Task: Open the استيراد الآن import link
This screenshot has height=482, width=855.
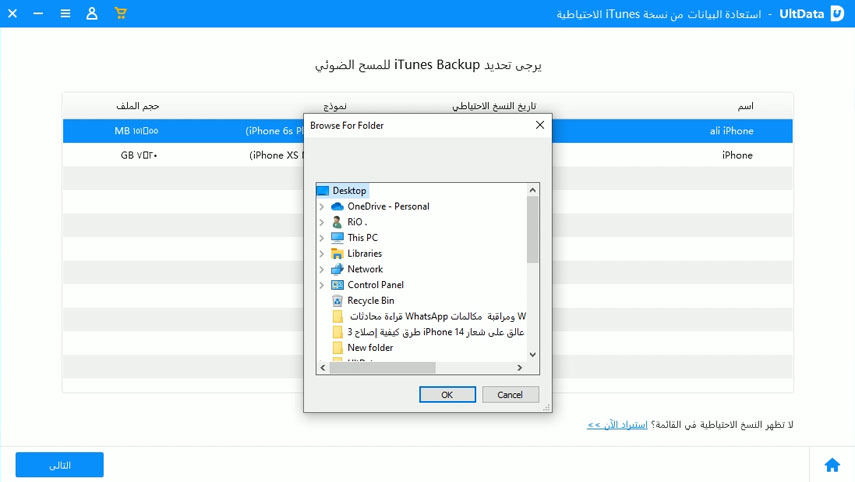Action: (x=617, y=424)
